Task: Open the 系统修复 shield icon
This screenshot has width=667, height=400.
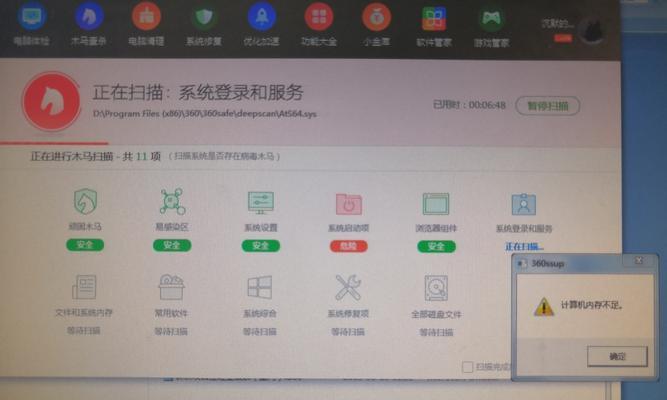Action: pyautogui.click(x=204, y=17)
